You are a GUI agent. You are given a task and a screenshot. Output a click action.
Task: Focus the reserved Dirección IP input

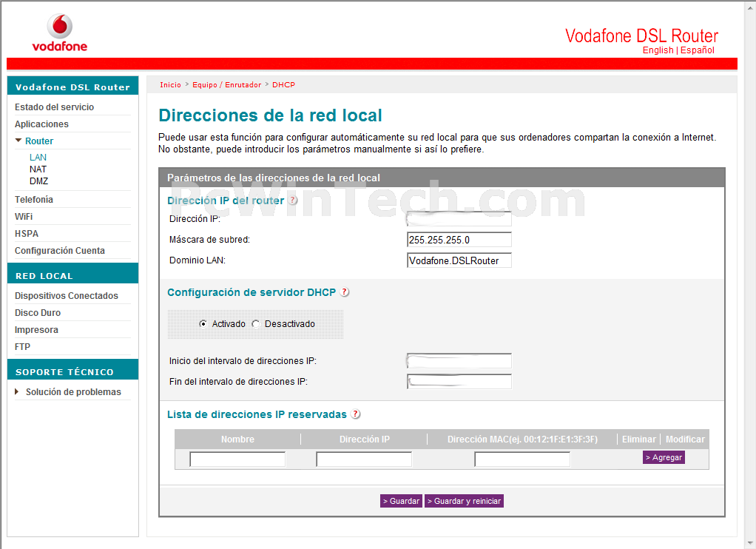(x=364, y=459)
